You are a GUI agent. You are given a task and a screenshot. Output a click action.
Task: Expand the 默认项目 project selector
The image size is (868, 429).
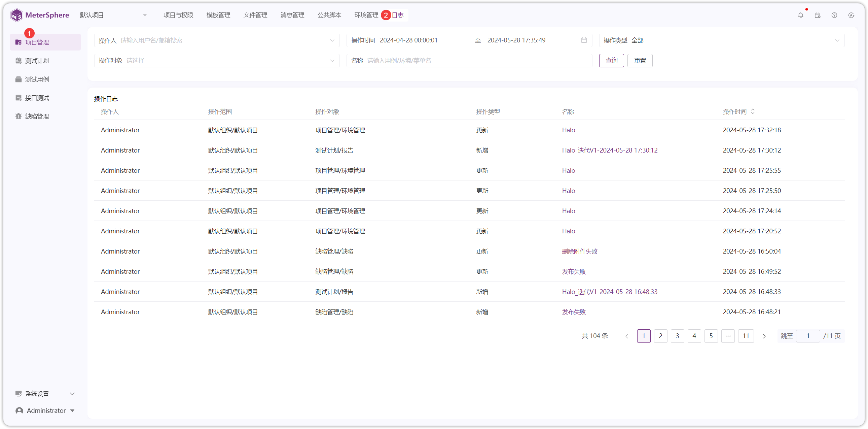point(113,15)
